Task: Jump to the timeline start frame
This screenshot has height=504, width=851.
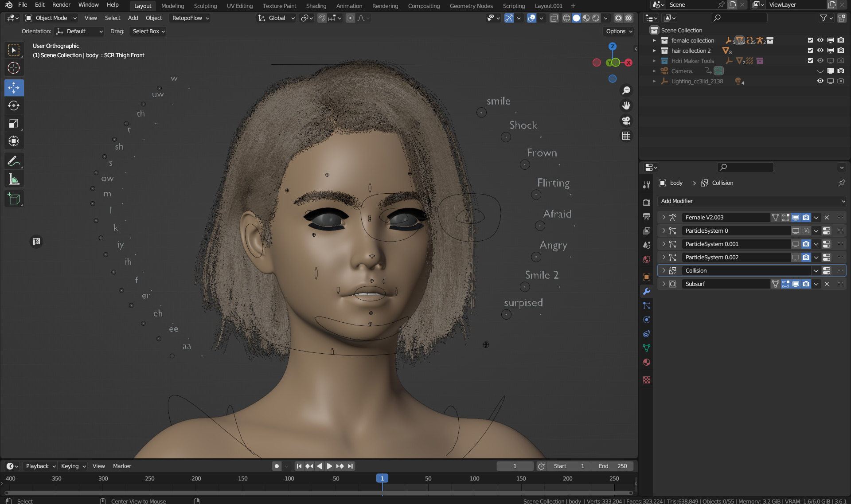Action: (299, 466)
